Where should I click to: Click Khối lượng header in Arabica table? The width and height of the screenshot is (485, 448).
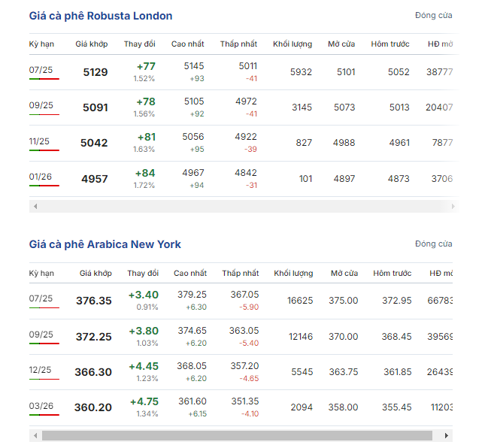pyautogui.click(x=293, y=274)
